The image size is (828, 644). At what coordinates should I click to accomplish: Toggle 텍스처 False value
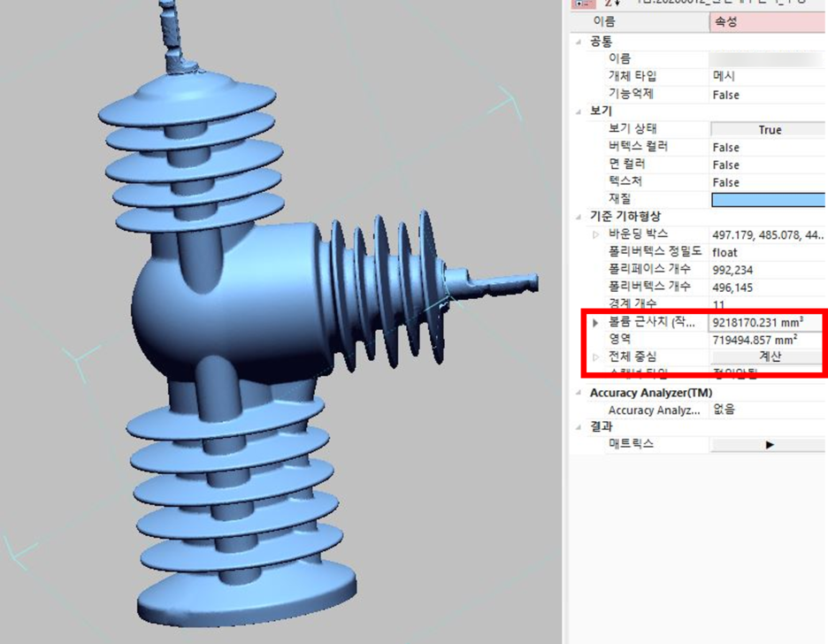(726, 182)
